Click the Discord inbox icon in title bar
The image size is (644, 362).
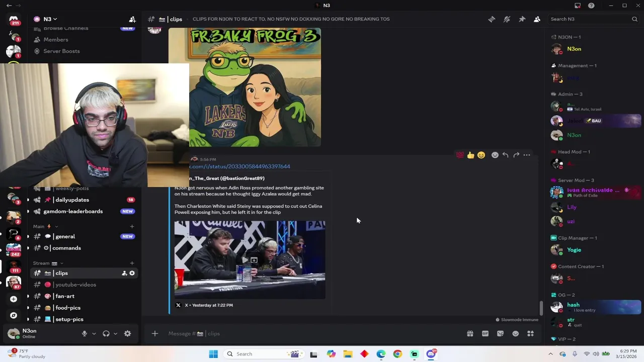pos(578,6)
